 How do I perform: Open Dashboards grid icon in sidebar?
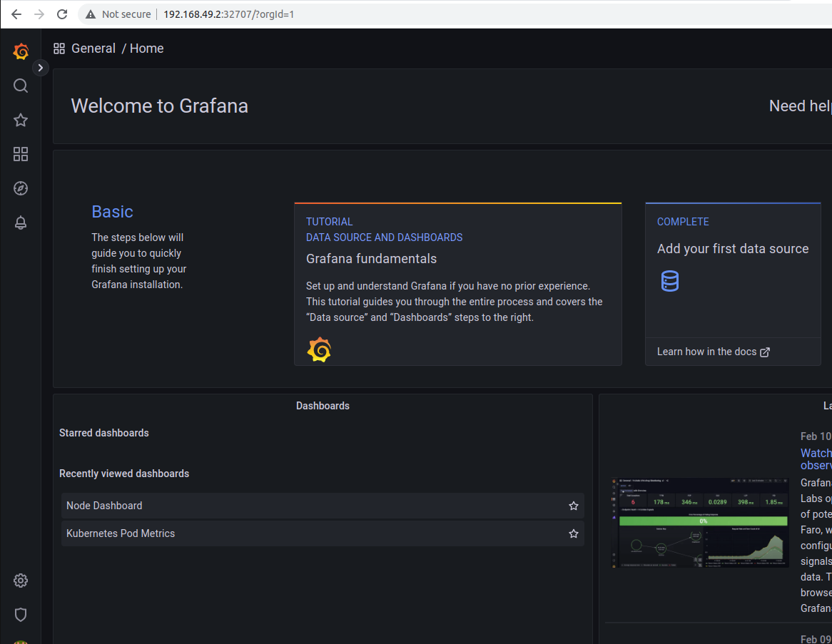click(21, 154)
